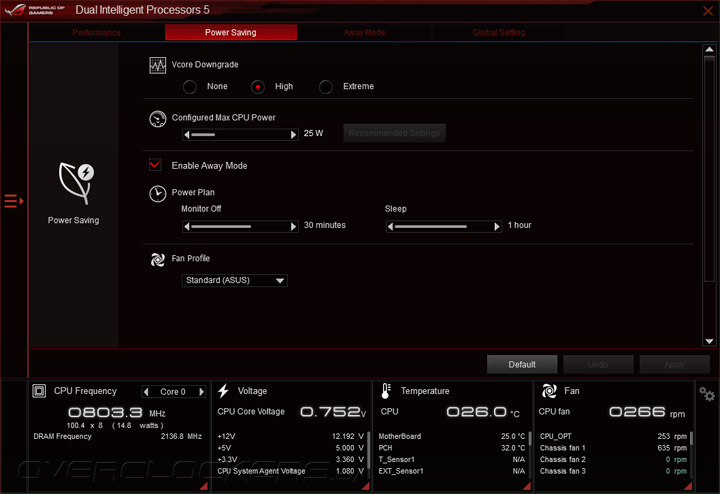Click the Fan Profile fan icon
This screenshot has height=494, width=720.
point(158,259)
